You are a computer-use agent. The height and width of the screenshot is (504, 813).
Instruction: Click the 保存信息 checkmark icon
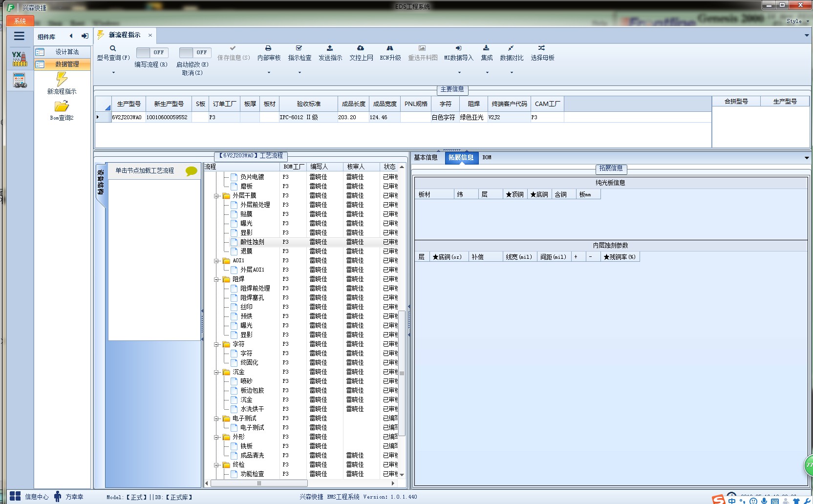coord(233,48)
